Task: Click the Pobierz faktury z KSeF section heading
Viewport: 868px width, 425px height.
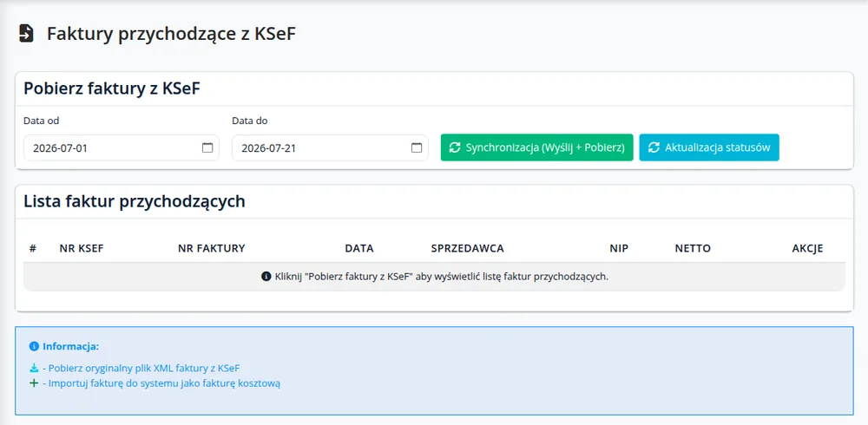Action: click(x=112, y=88)
